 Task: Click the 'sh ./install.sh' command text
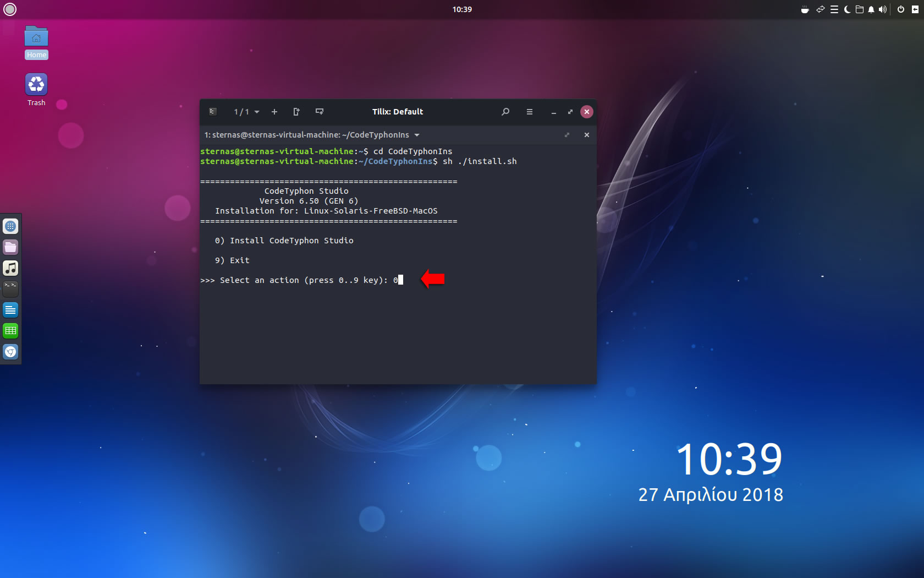[x=480, y=161]
